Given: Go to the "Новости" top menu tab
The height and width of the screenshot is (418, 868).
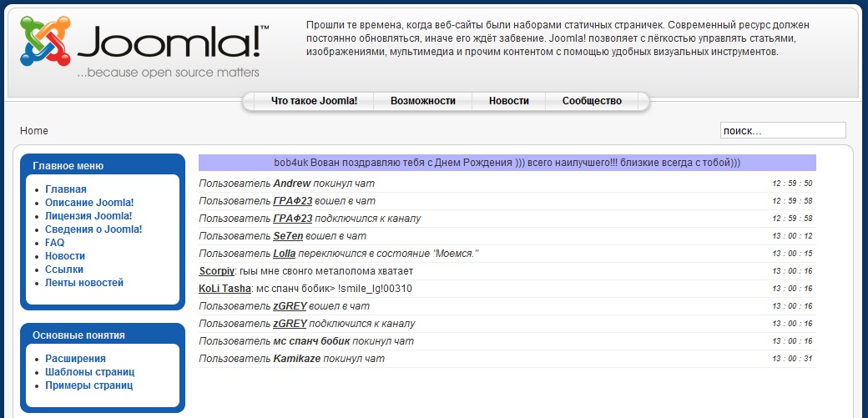Looking at the screenshot, I should [508, 101].
